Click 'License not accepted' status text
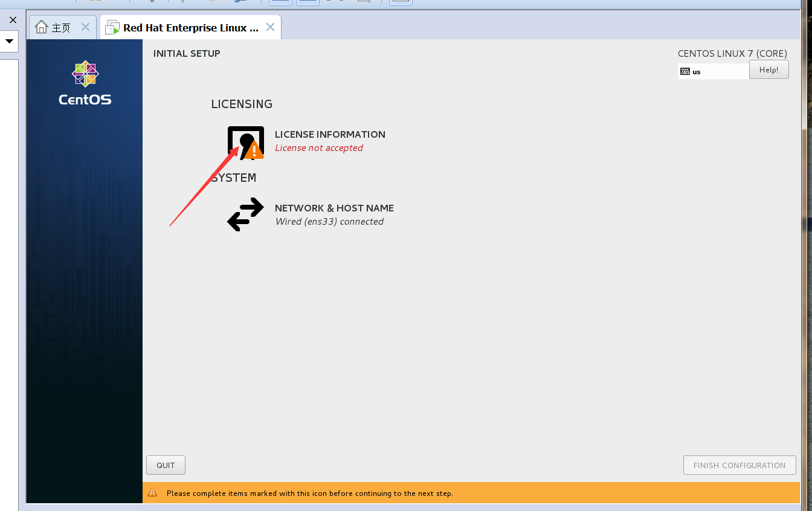The height and width of the screenshot is (511, 812). 319,148
